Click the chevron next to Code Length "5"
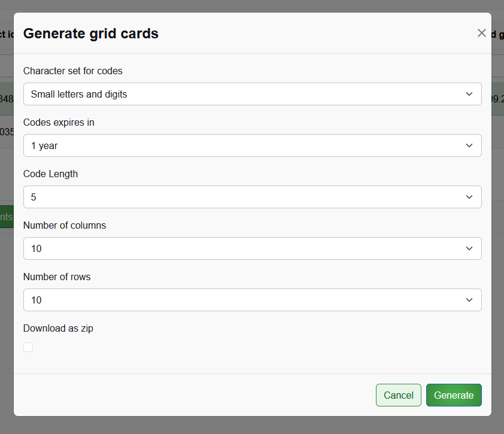Viewport: 504px width, 434px height. (x=469, y=197)
